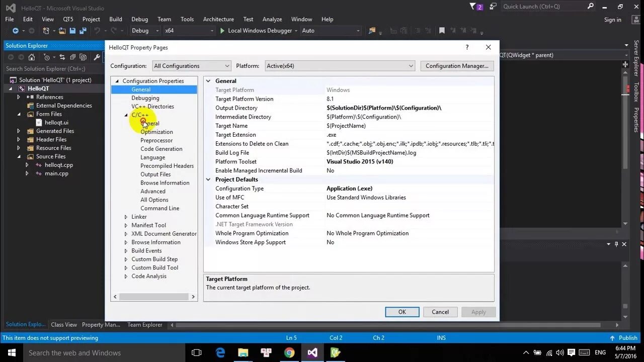Click the green Start debugging play icon
Screen dimensions: 644x362
(222, 31)
